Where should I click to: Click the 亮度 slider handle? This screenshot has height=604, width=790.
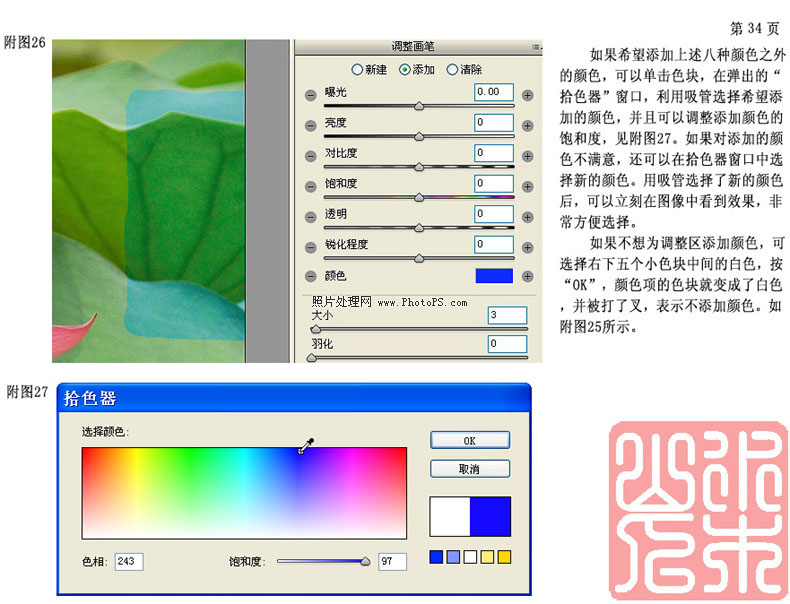coord(419,137)
